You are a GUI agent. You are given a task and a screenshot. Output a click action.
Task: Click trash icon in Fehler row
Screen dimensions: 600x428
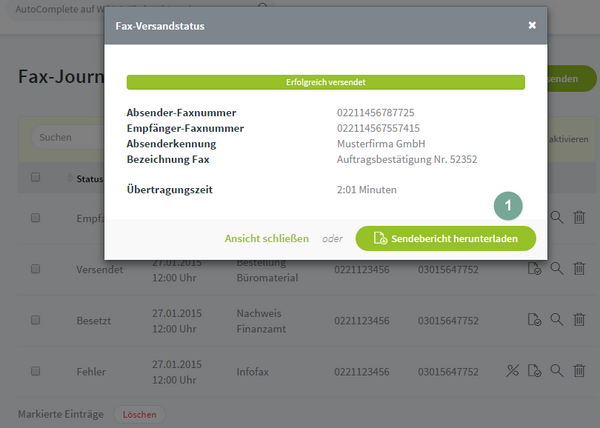pyautogui.click(x=579, y=371)
